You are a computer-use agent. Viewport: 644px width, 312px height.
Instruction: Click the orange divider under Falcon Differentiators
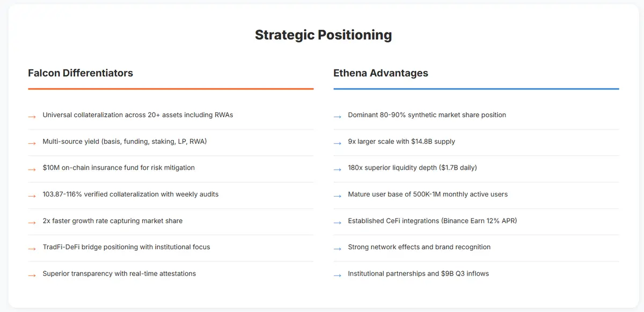pos(171,89)
